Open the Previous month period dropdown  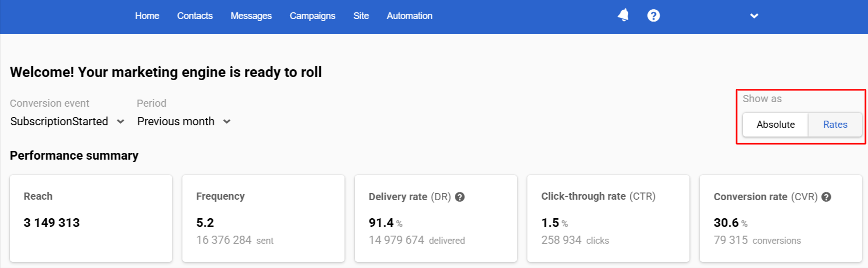click(x=184, y=122)
